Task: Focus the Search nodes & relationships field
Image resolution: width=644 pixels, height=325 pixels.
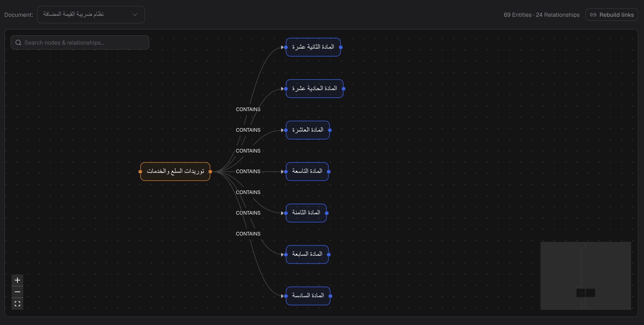Action: tap(80, 43)
